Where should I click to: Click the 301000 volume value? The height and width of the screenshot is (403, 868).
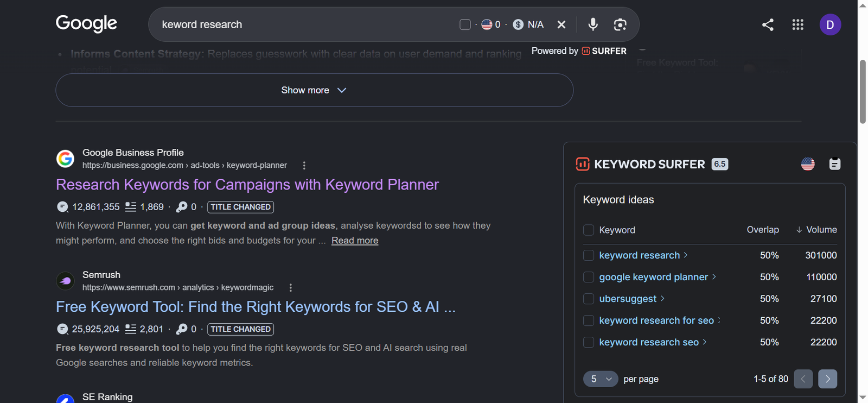(x=821, y=255)
